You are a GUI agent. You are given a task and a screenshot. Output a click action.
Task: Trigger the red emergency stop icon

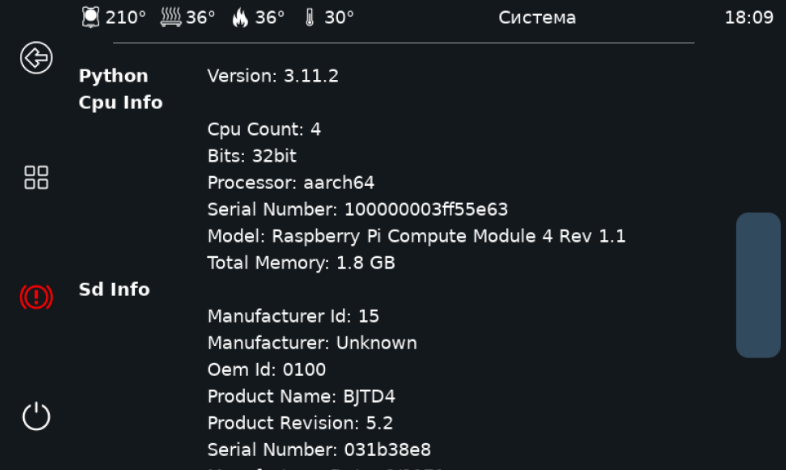(x=36, y=297)
